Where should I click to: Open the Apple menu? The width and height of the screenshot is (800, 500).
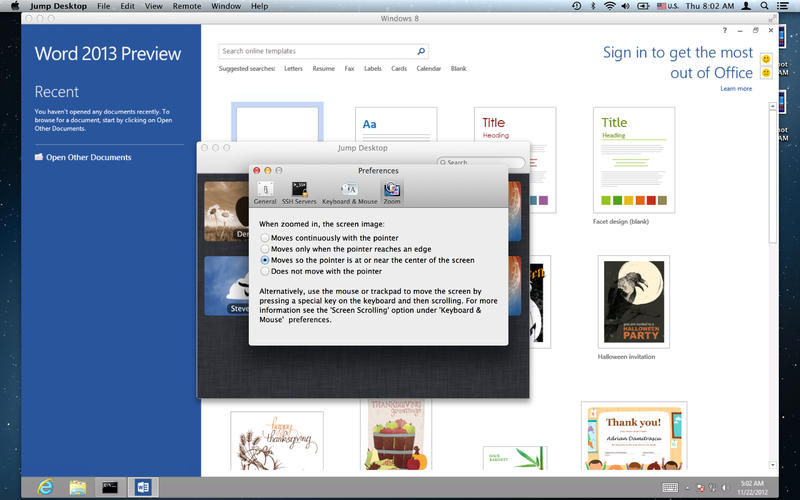[x=15, y=6]
